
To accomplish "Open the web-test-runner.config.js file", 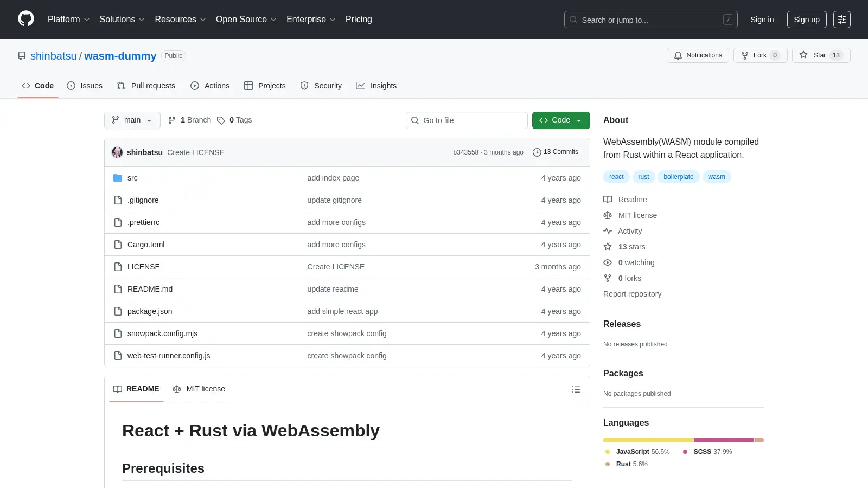I will pos(169,356).
